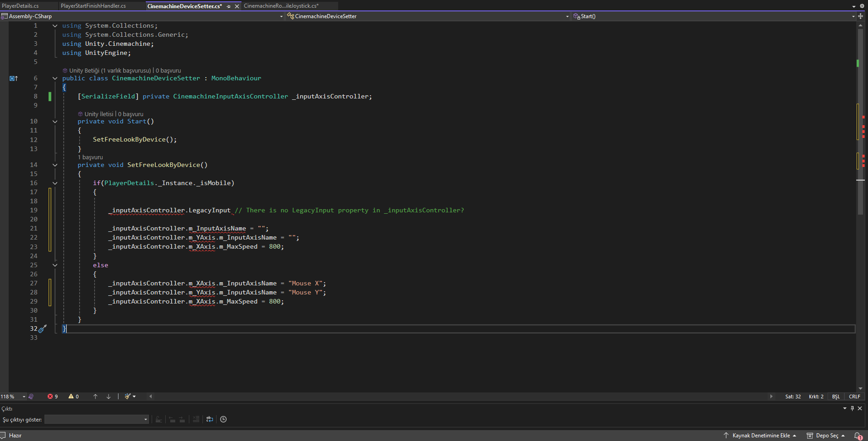The image size is (868, 441).
Task: Collapse the SetFreeLookByDevice method fold arrow
Action: (x=55, y=165)
